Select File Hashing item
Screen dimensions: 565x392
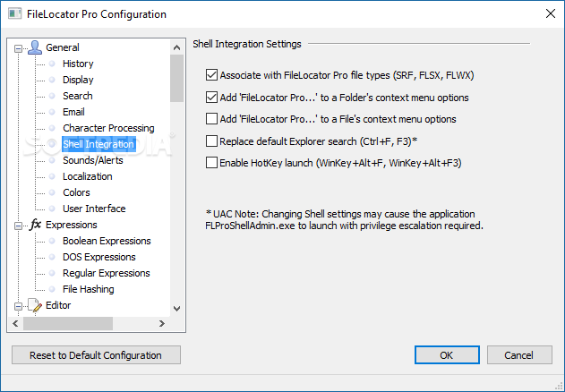[89, 289]
